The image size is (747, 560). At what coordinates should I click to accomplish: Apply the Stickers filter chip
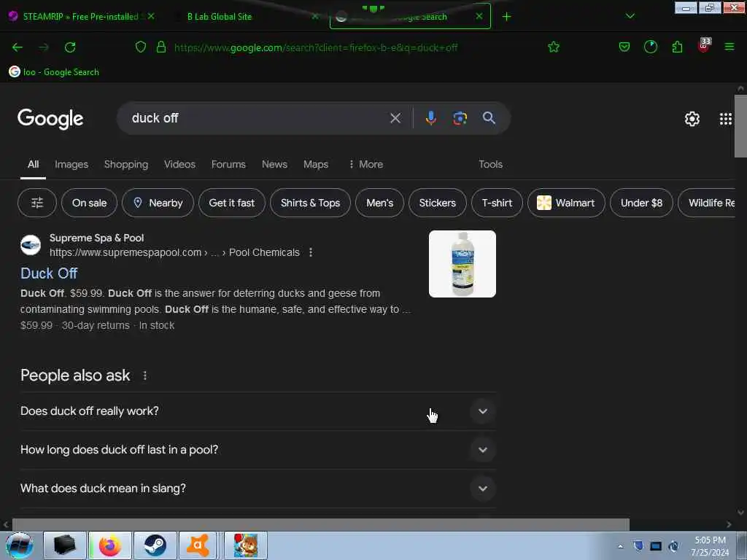point(438,203)
